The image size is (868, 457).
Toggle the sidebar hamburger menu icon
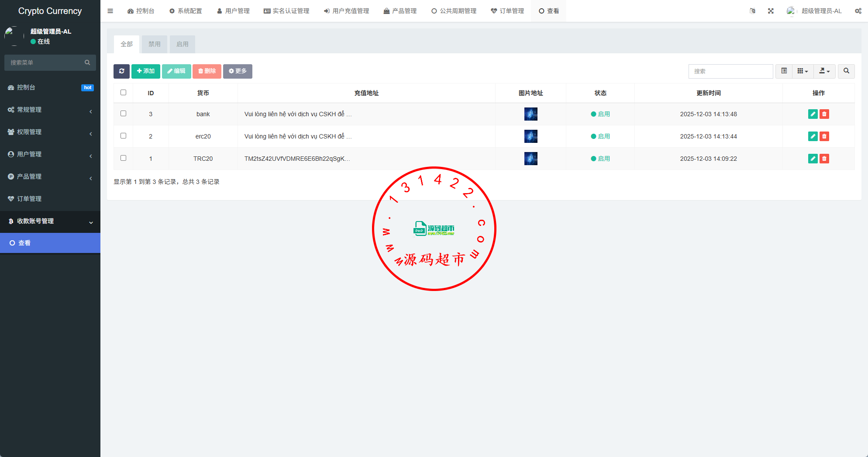(x=110, y=11)
